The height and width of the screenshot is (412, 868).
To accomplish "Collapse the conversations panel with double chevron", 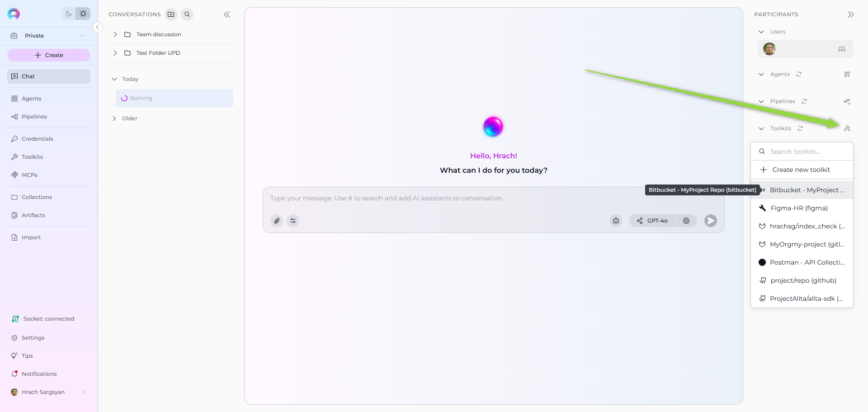I will (x=227, y=14).
